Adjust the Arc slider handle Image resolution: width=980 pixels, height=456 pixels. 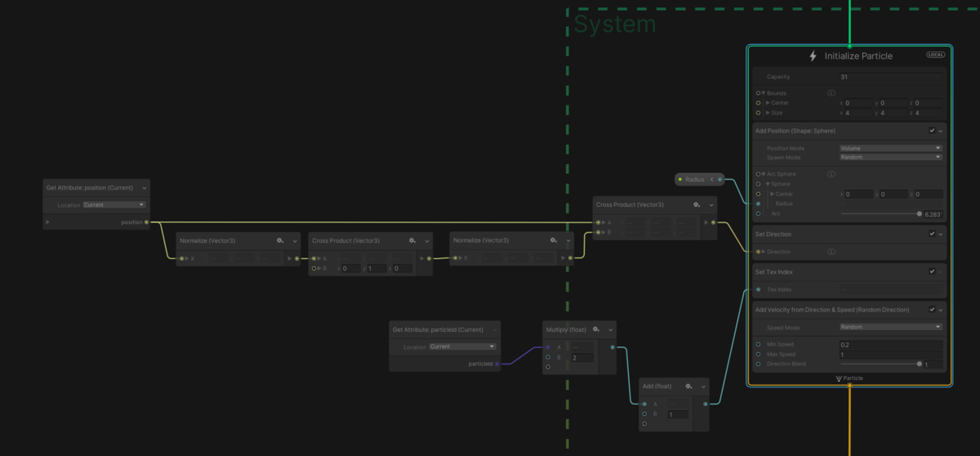(920, 213)
